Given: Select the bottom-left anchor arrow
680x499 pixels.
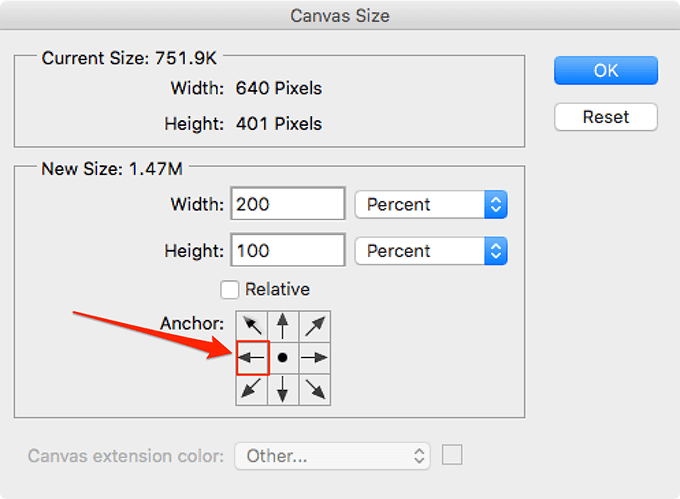Looking at the screenshot, I should pyautogui.click(x=252, y=389).
